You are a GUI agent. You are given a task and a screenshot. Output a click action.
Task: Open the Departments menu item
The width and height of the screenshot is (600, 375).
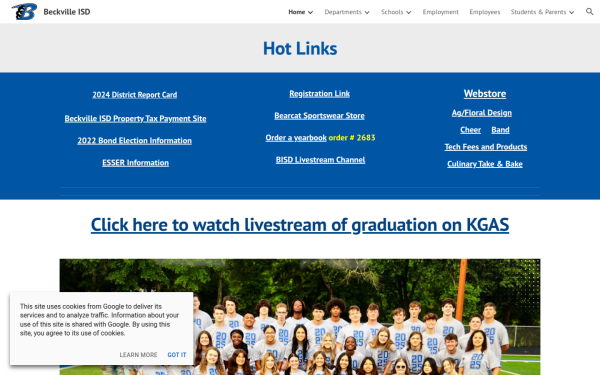pos(343,12)
